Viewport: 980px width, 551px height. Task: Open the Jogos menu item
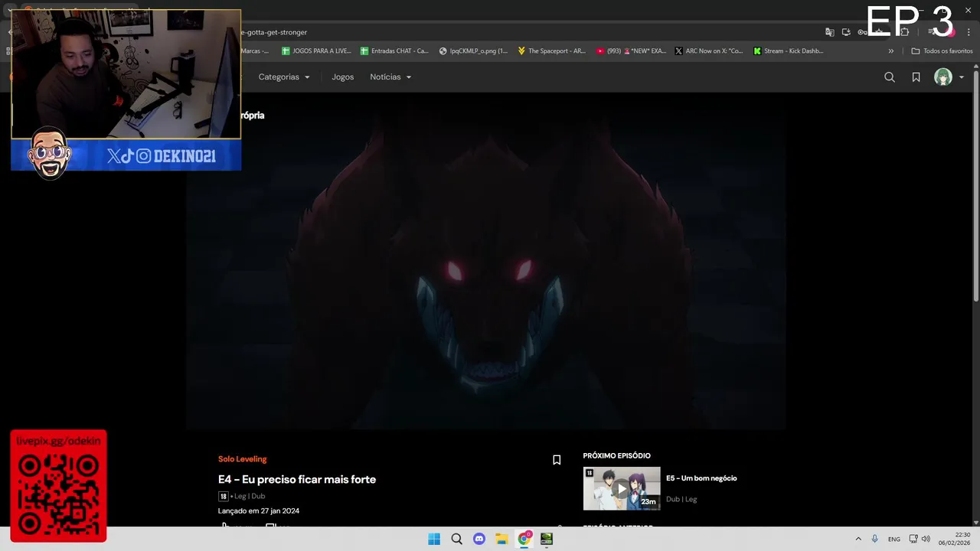pos(342,77)
